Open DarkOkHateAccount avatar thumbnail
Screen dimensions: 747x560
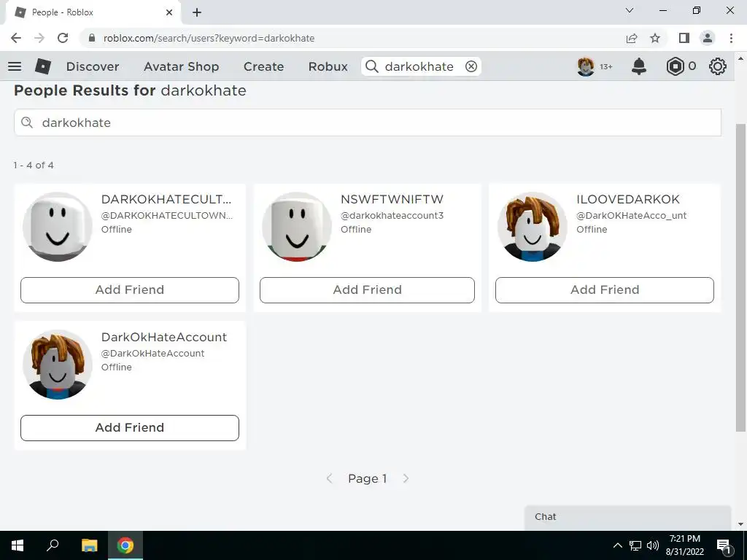point(58,365)
